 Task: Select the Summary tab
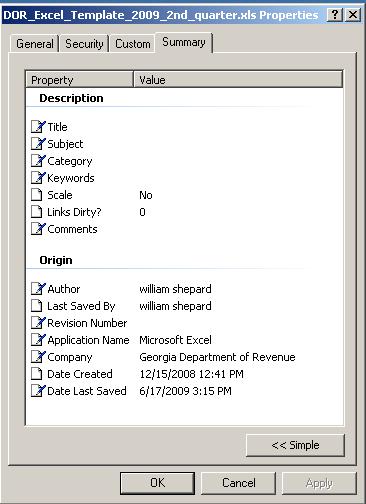[184, 42]
